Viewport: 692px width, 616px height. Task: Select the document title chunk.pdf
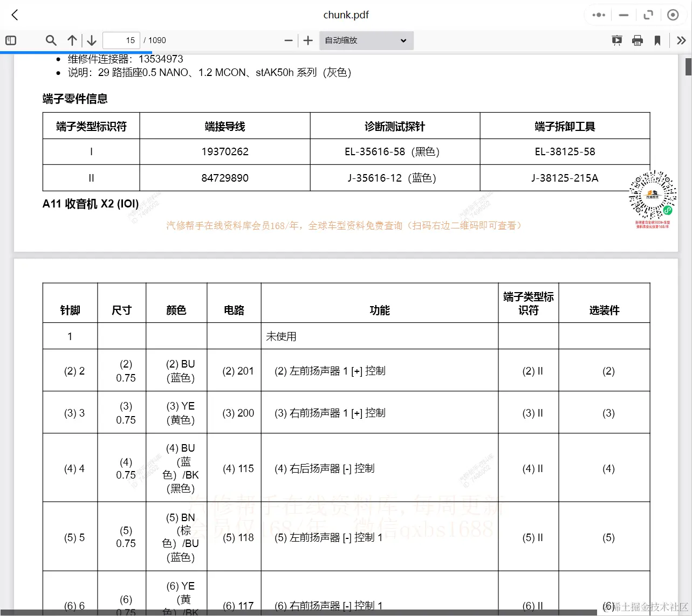pyautogui.click(x=346, y=15)
